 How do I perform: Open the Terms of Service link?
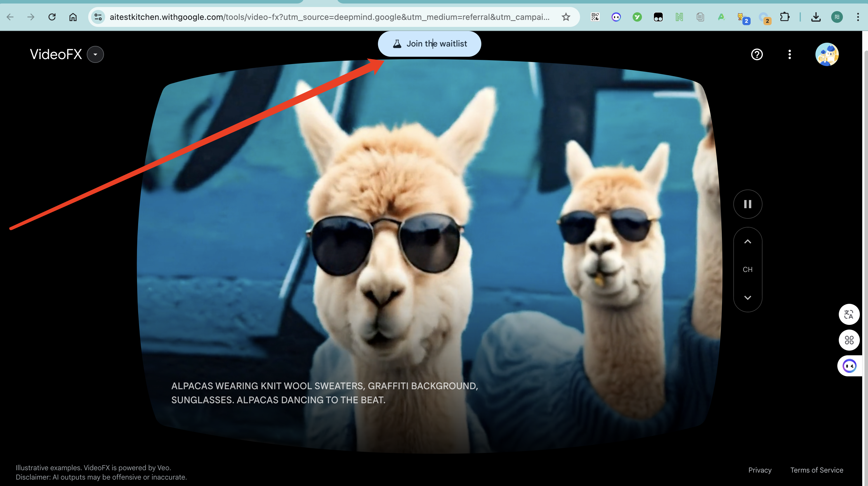[816, 470]
